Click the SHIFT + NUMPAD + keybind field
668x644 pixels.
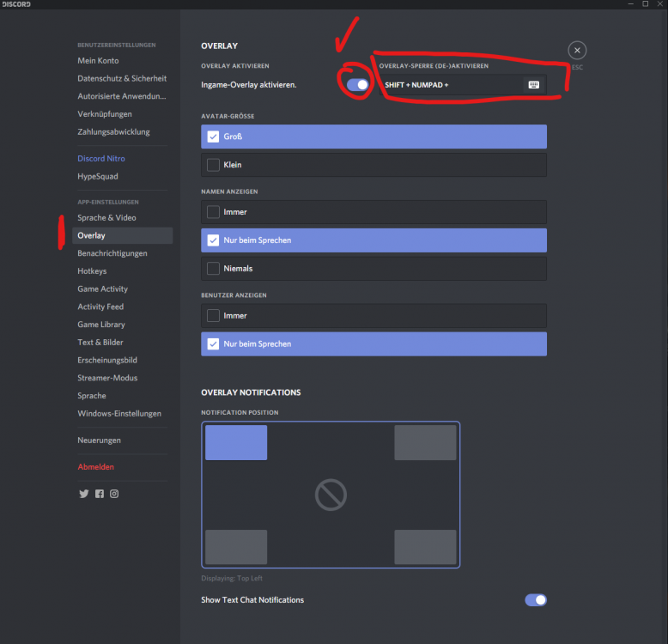463,85
